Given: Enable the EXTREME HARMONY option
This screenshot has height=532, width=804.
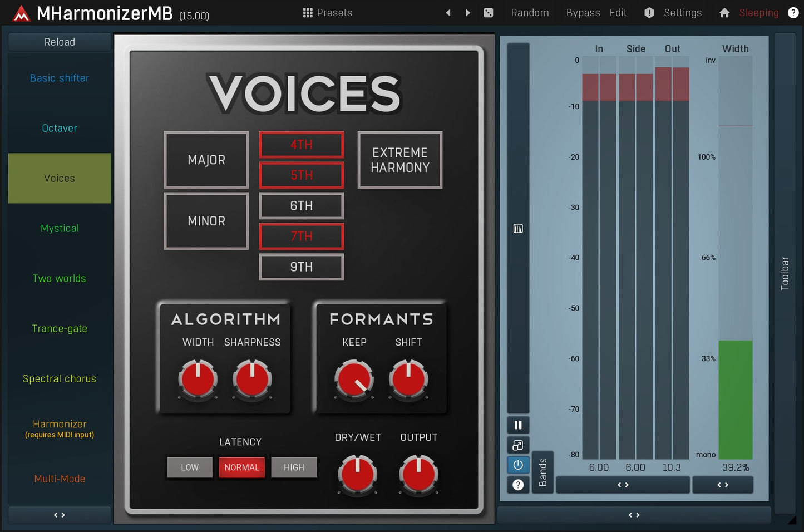Looking at the screenshot, I should coord(399,160).
